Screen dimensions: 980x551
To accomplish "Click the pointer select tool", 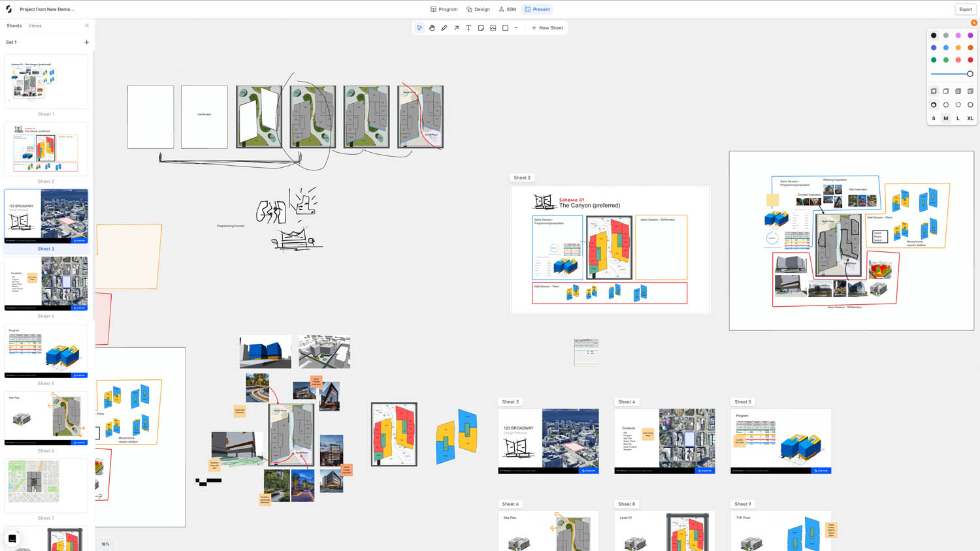I will tap(419, 28).
